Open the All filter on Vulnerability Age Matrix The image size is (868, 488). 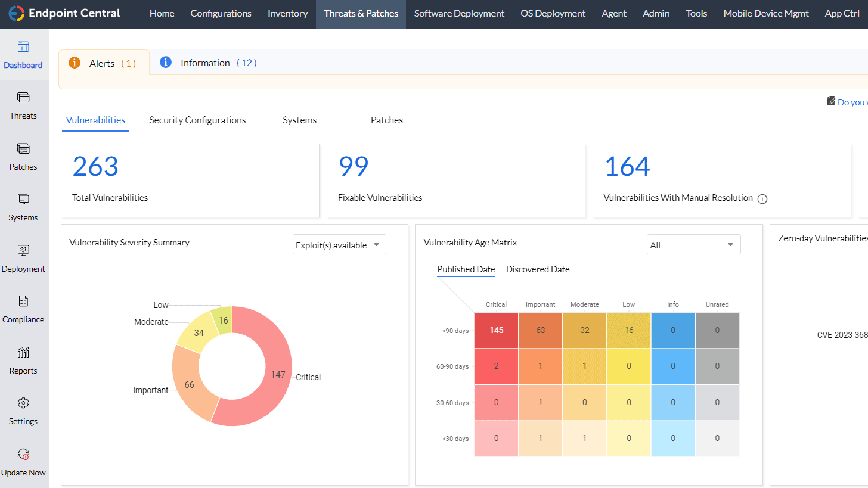click(693, 244)
